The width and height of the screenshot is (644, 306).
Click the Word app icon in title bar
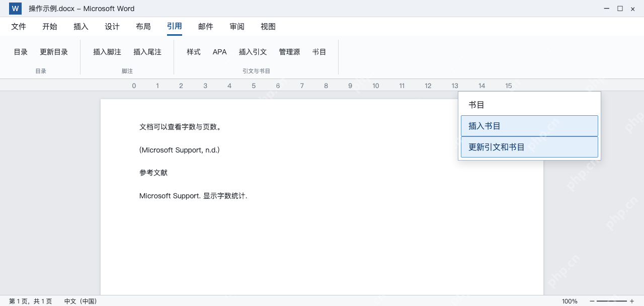pyautogui.click(x=15, y=9)
